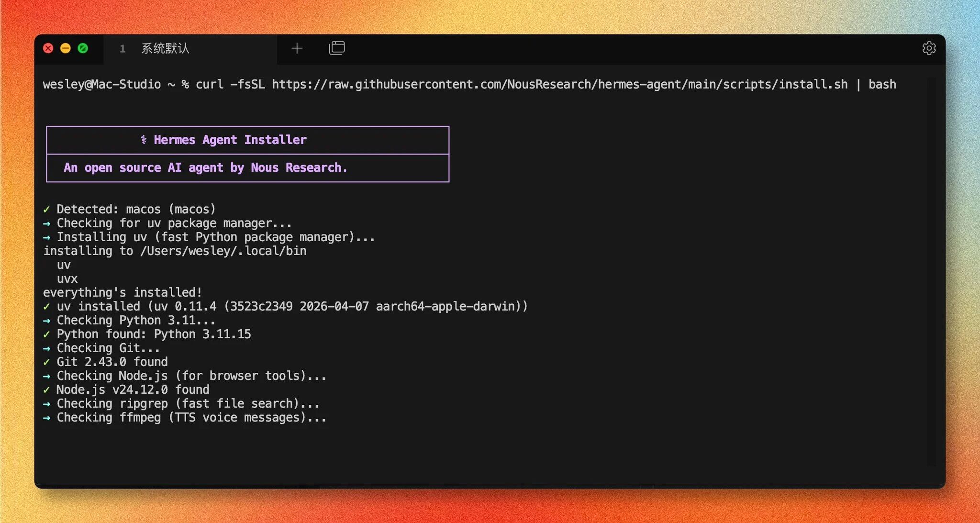Click the checkmark before Node.js v24.12.0 found
Screen dimensions: 980x523
(46, 390)
